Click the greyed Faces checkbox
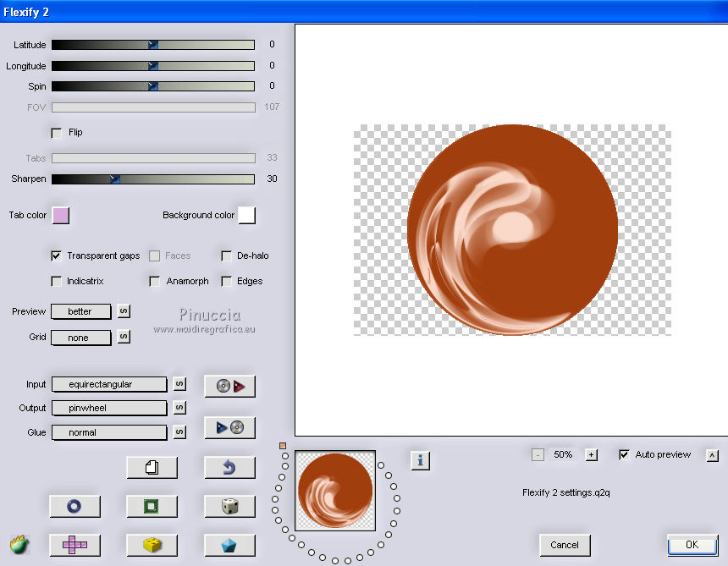Viewport: 728px width, 566px height. [155, 256]
